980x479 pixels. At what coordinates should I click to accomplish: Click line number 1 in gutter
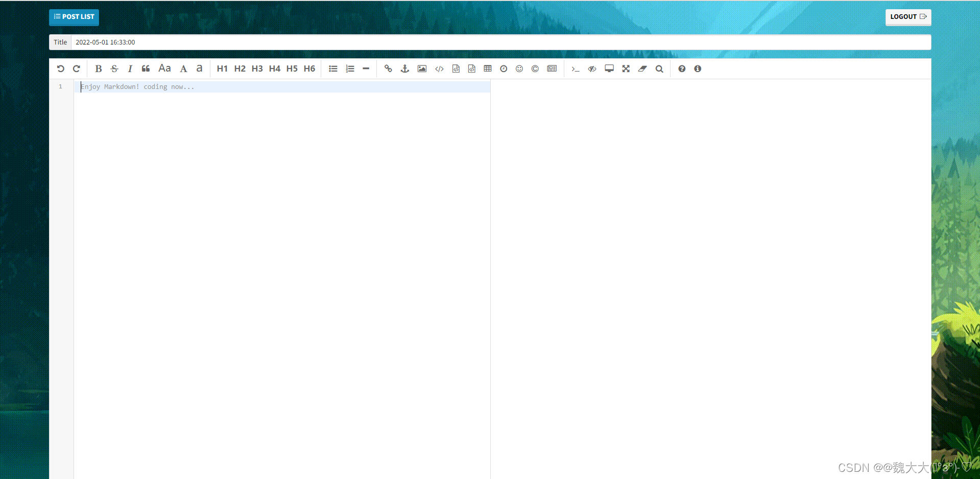tap(60, 86)
